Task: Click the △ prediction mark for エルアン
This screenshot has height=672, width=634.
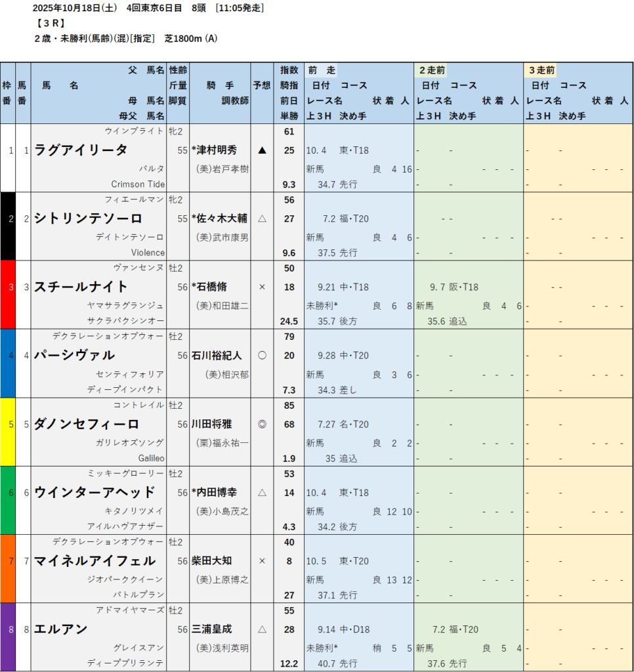Action: point(262,629)
